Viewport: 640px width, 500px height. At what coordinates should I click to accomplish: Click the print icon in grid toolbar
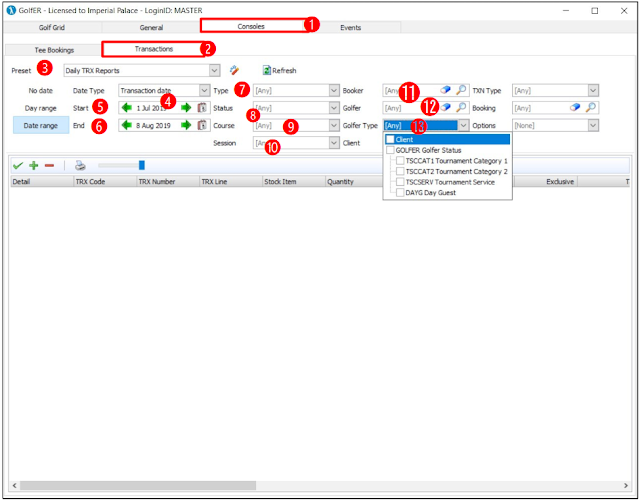(x=80, y=165)
